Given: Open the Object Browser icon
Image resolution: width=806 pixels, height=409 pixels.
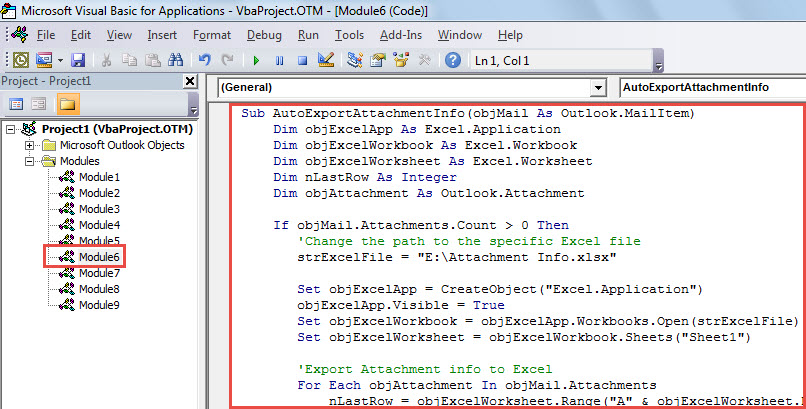Looking at the screenshot, I should tap(401, 60).
